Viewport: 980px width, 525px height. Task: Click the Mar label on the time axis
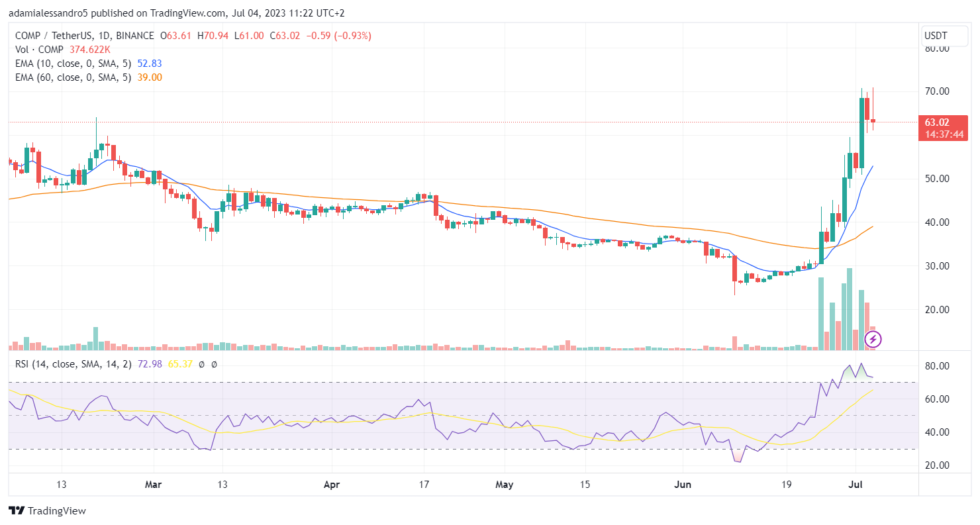click(x=154, y=485)
